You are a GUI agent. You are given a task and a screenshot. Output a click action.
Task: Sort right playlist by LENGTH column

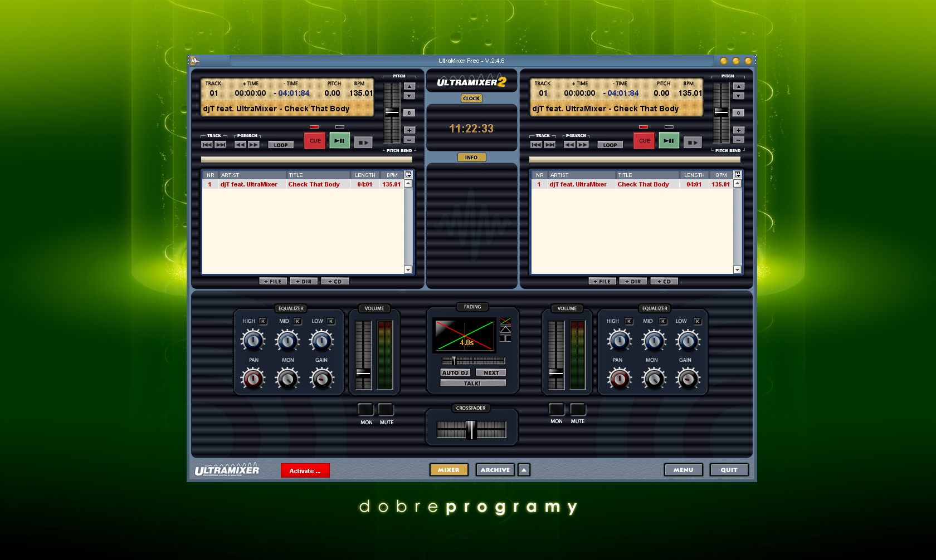[694, 175]
